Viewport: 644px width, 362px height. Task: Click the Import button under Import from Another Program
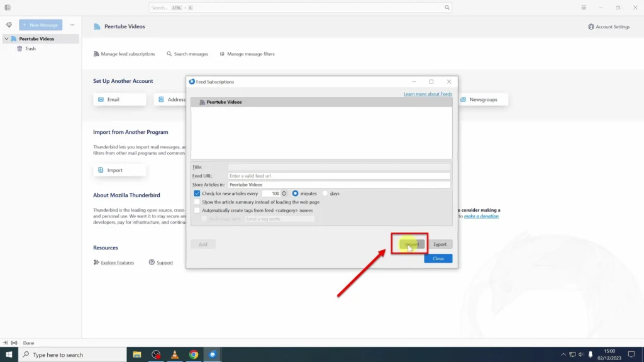[x=119, y=170]
